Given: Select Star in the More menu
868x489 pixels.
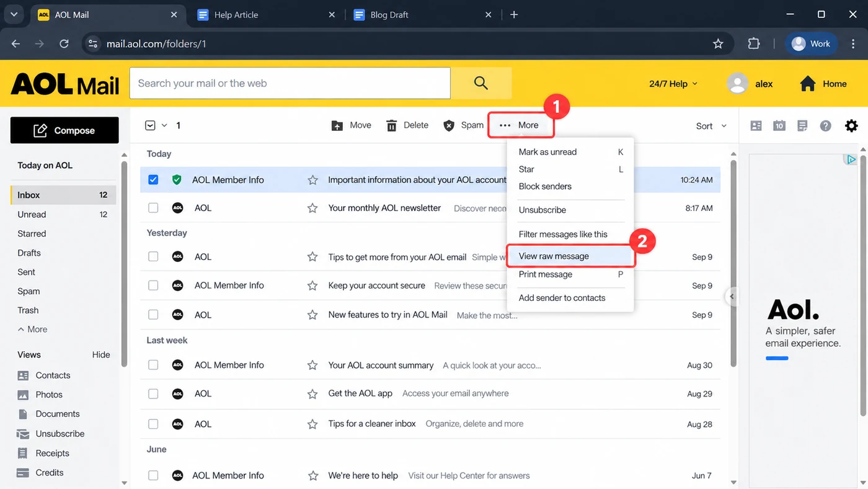Looking at the screenshot, I should coord(570,169).
